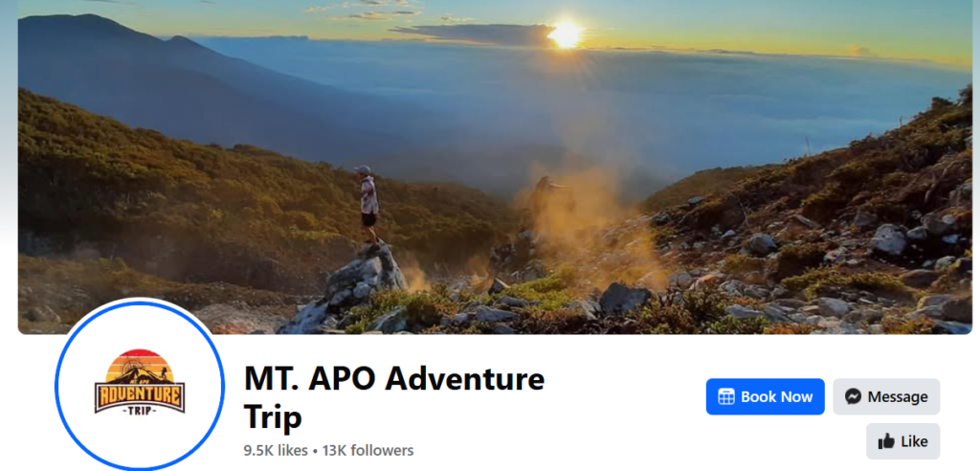Click the hiker standing on the rock
The image size is (980, 471).
tap(367, 204)
